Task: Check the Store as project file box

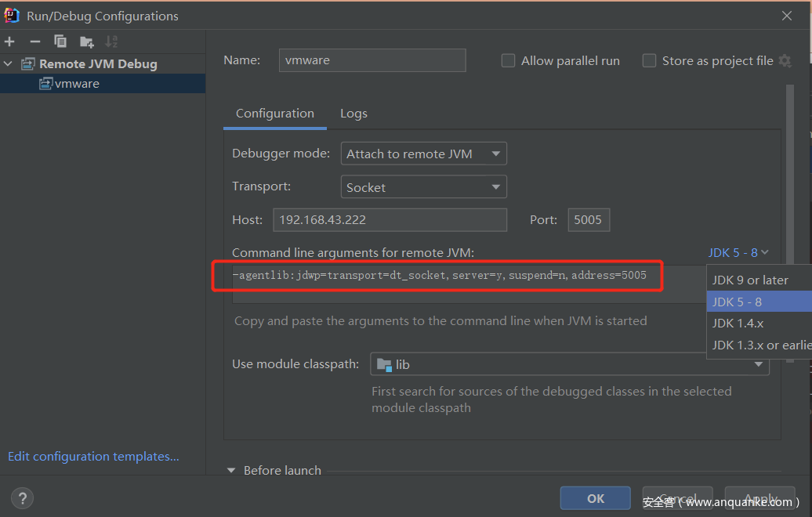Action: click(x=649, y=61)
